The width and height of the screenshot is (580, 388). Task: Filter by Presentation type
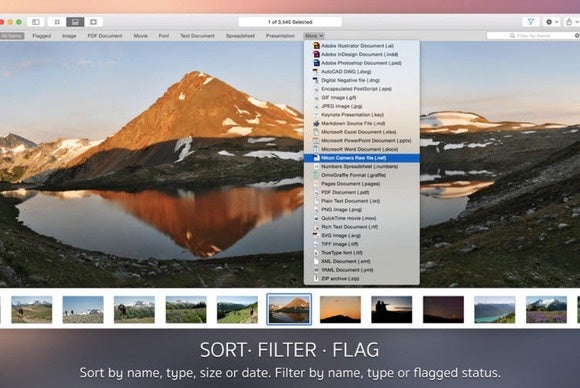280,36
